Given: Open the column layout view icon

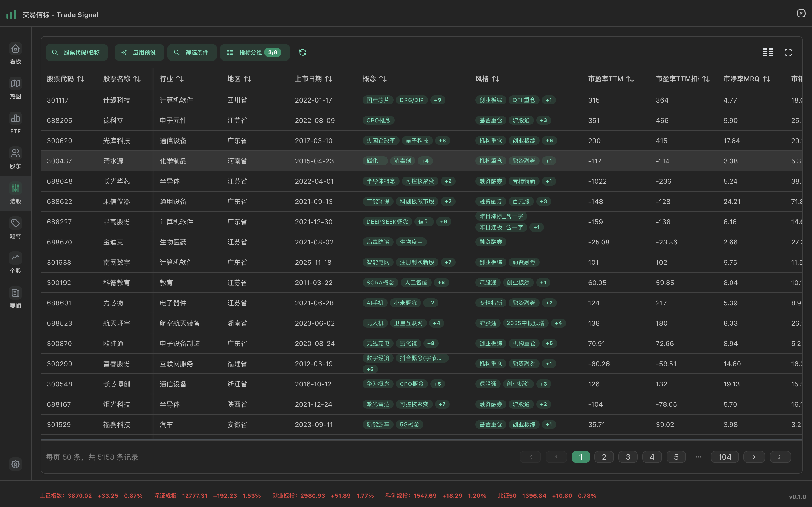Looking at the screenshot, I should (768, 52).
